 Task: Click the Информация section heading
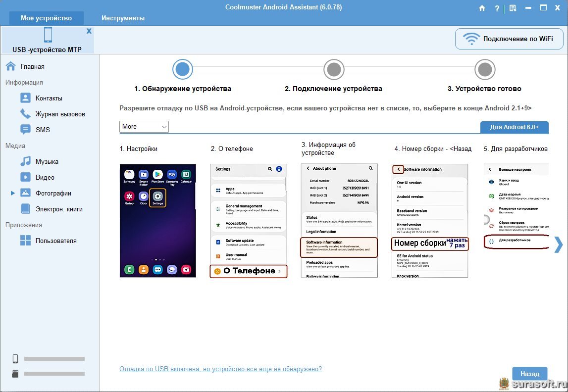(x=24, y=83)
